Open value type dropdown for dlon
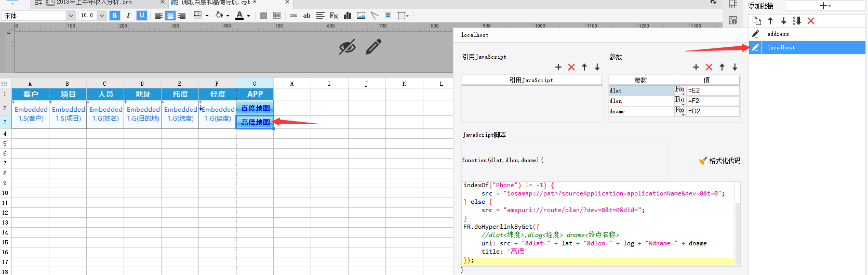The image size is (868, 275). coord(679,101)
